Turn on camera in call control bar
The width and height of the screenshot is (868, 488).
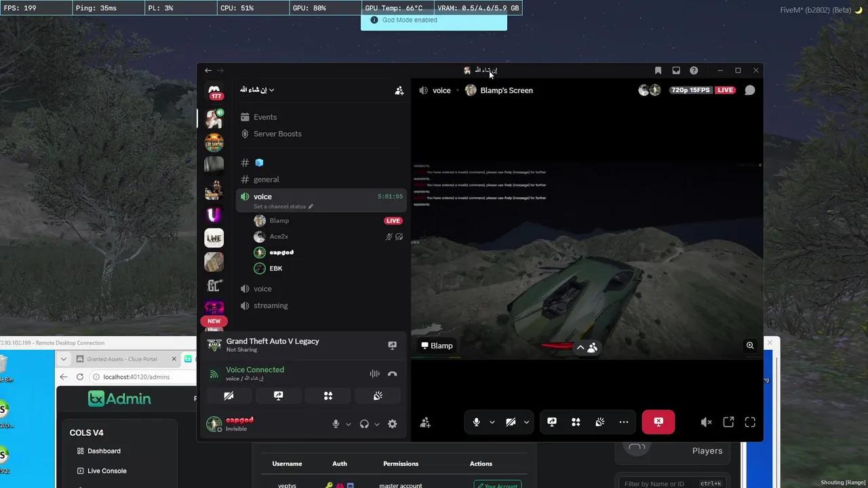(x=511, y=422)
